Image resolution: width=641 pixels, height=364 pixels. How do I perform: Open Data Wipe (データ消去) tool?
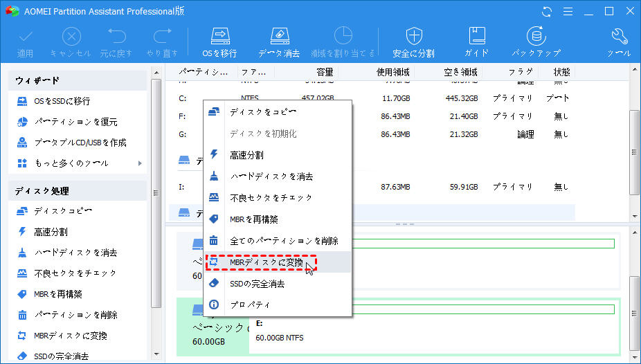point(279,43)
